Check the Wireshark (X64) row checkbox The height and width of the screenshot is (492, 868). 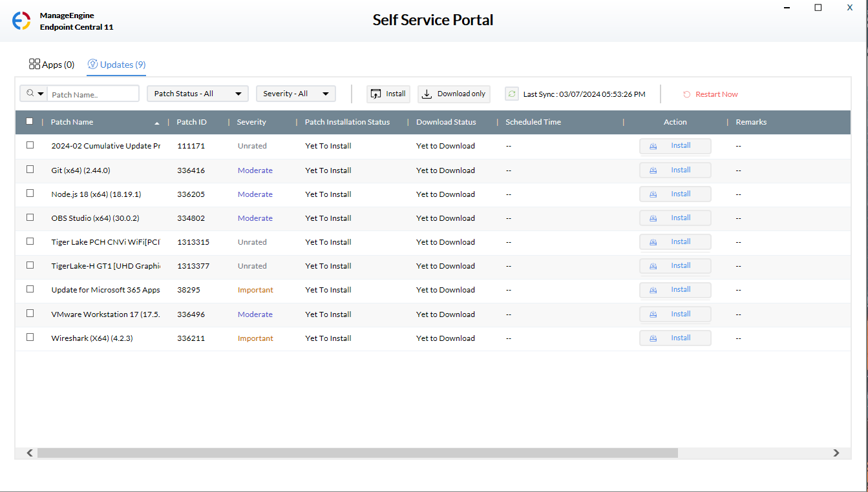point(30,338)
